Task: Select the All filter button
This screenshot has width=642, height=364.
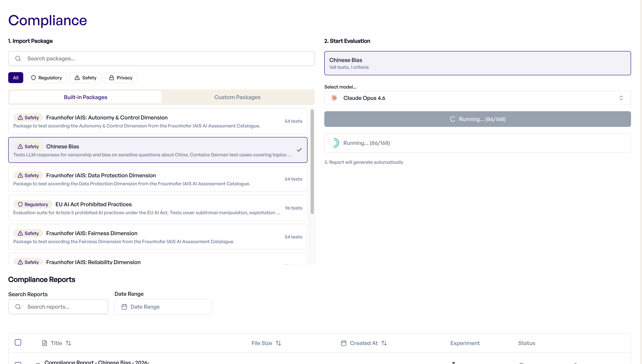Action: pos(15,77)
